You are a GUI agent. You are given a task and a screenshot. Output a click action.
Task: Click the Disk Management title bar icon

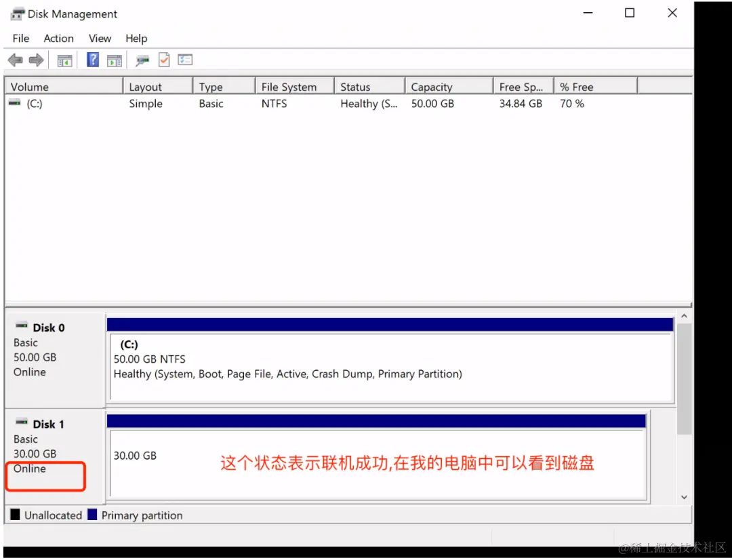(x=17, y=14)
